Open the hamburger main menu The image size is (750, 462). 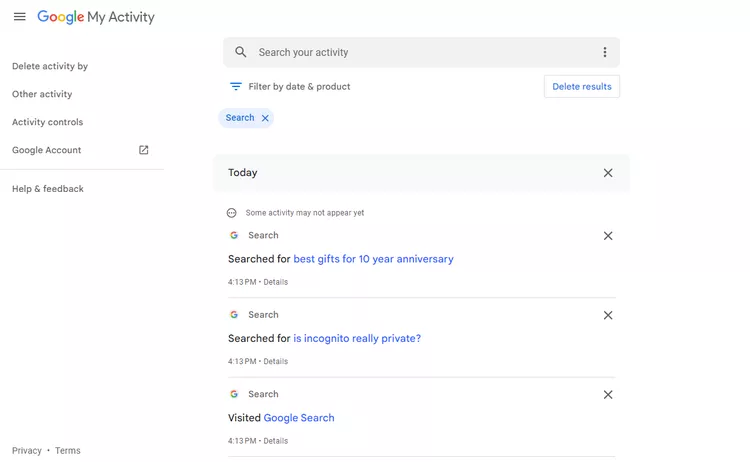click(20, 17)
